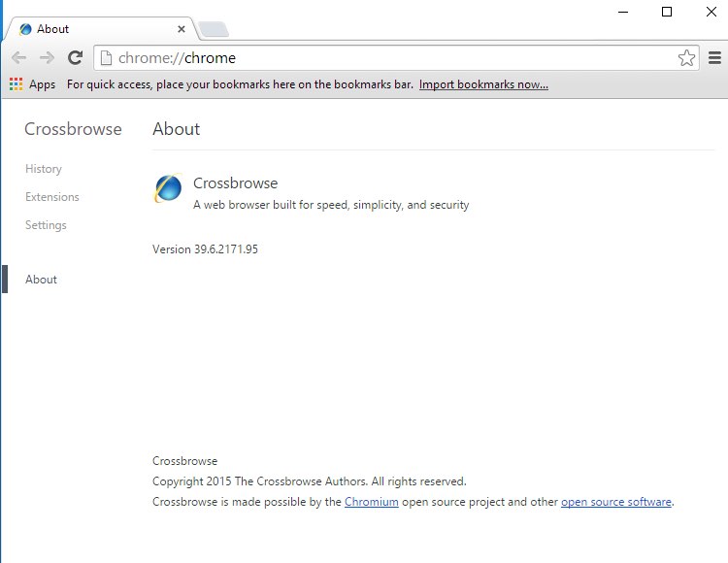Open the Apps shortcut in bookmarks bar

(32, 84)
